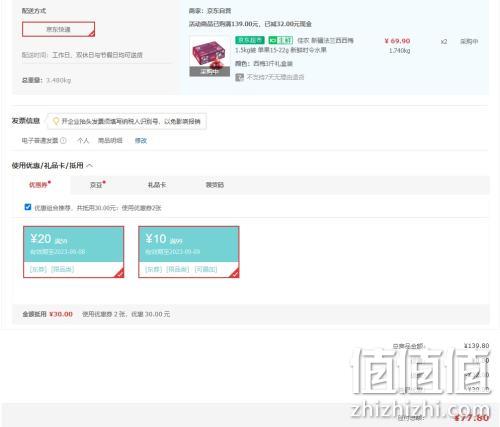
Task: Click the lightbulb icon in the invoice tip
Action: coord(56,121)
